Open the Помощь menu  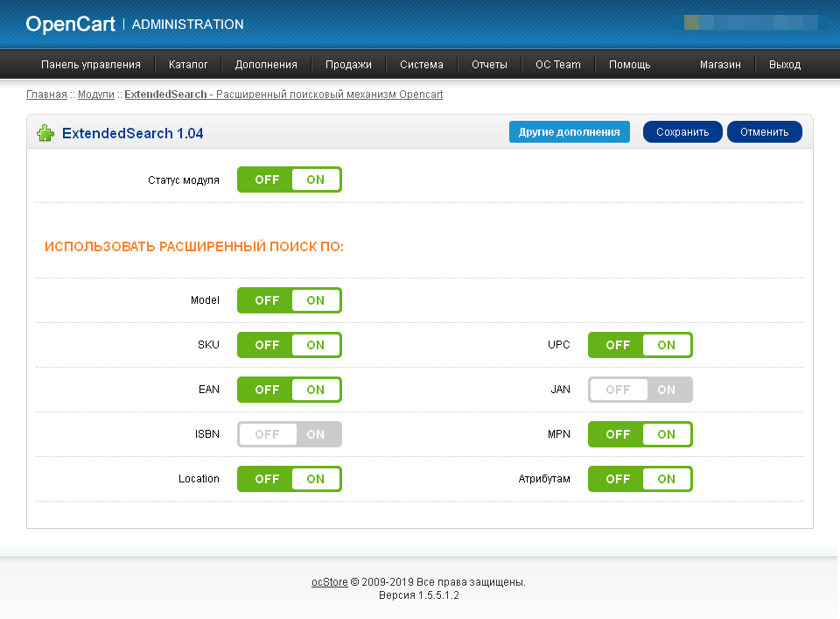(629, 64)
